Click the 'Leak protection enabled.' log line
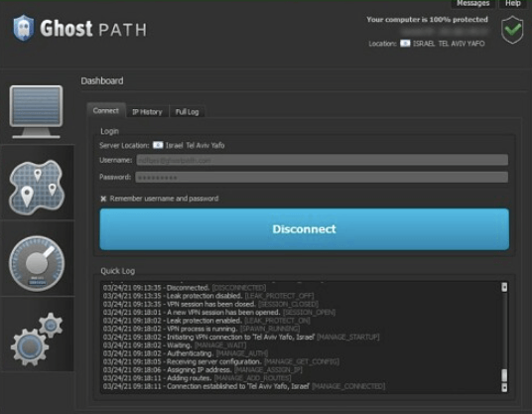Image resolution: width=532 pixels, height=414 pixels. click(x=206, y=321)
